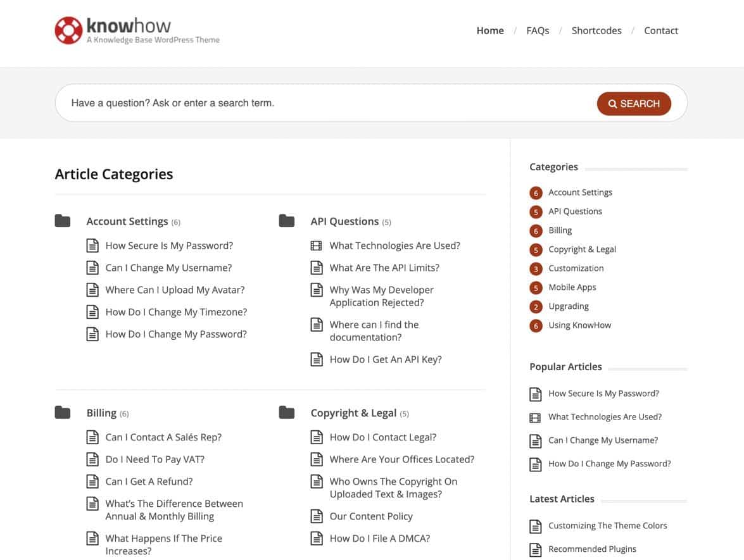The width and height of the screenshot is (744, 560).
Task: Click the search input field to ask a question
Action: pos(253,103)
